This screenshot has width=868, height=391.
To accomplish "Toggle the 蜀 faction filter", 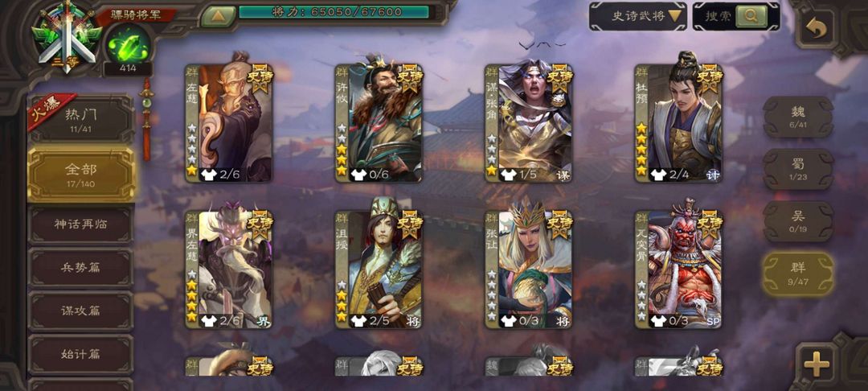I will [x=798, y=169].
